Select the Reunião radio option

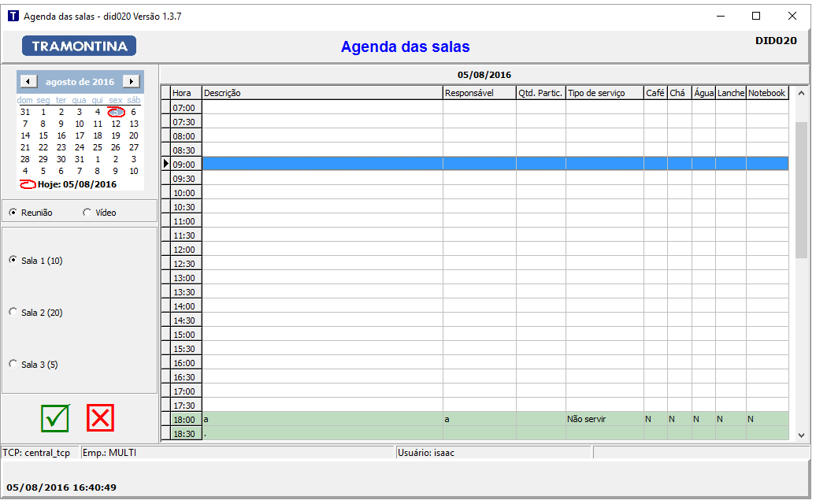tap(13, 213)
